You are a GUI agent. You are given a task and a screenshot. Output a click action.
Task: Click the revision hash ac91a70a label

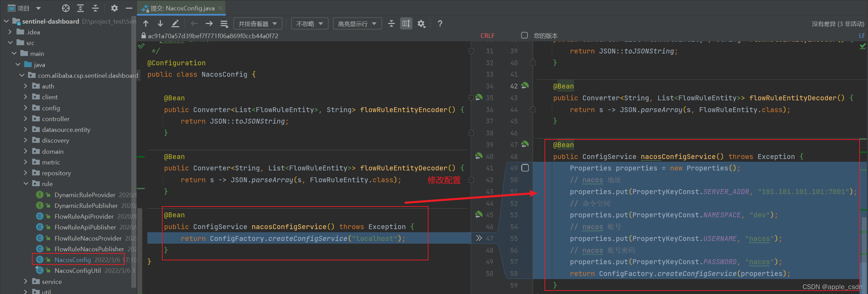[x=213, y=36]
